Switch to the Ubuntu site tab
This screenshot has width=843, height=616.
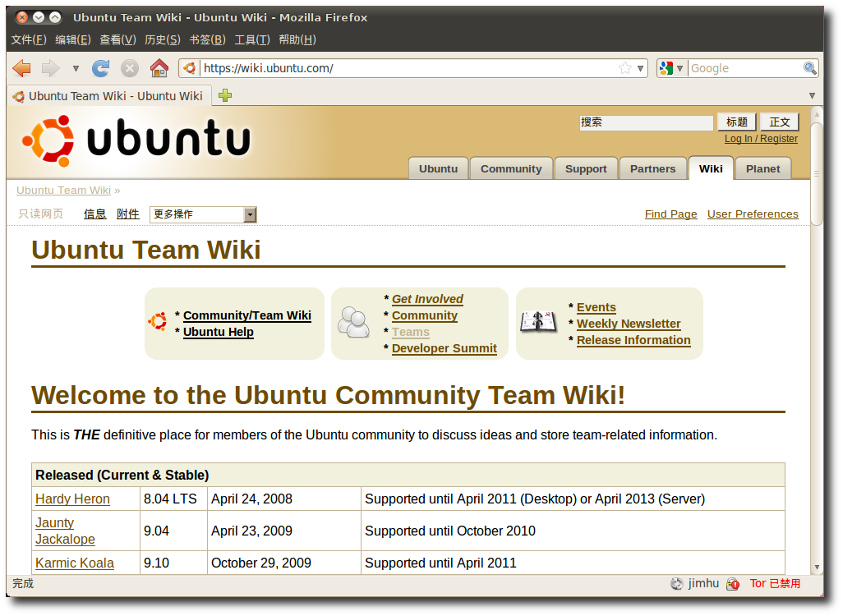(438, 168)
